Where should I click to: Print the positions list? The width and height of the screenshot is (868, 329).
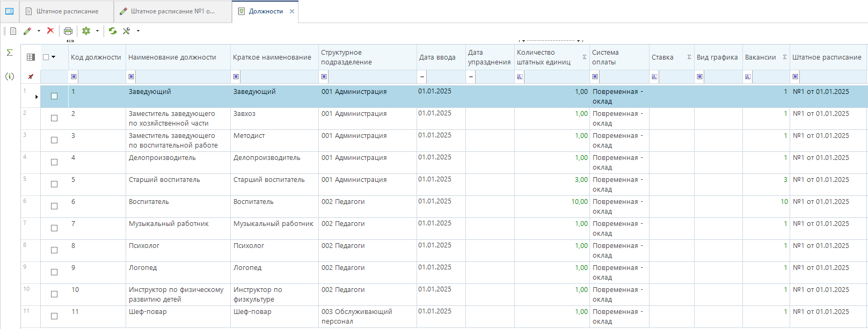(x=68, y=31)
